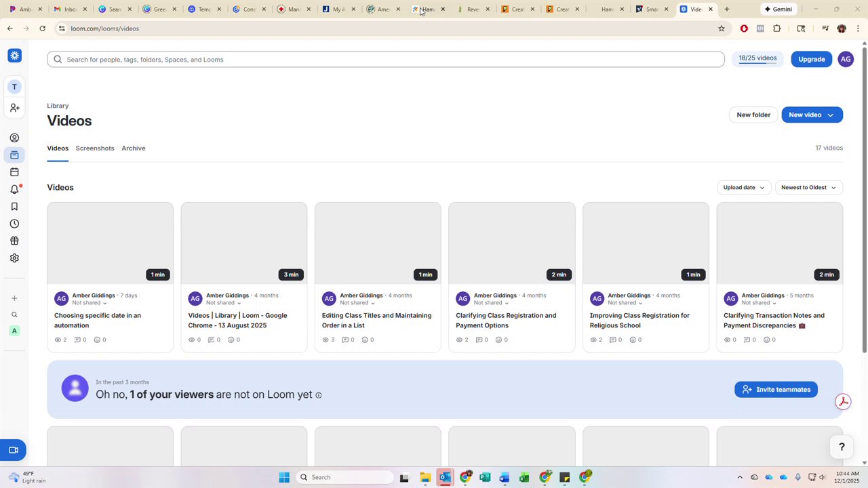Switch to the Gemini button in tab bar
The image size is (868, 488).
coord(778,9)
